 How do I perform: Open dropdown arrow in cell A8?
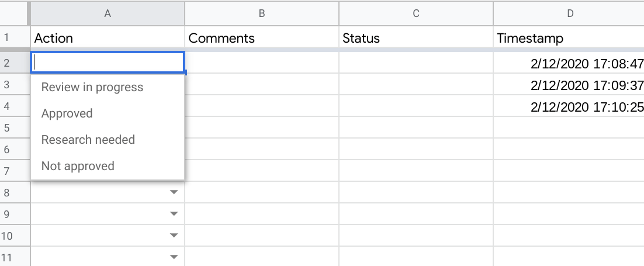tap(174, 192)
